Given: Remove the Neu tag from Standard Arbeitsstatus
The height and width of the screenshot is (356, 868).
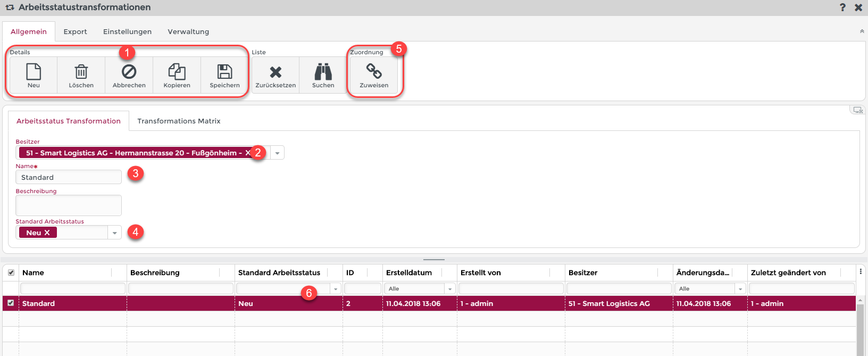Looking at the screenshot, I should click(x=47, y=233).
